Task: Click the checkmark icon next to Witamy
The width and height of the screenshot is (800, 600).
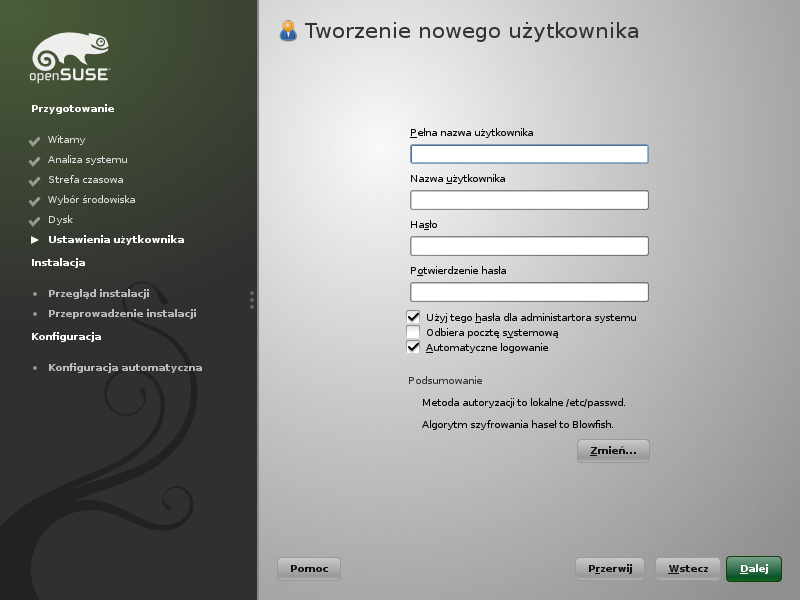Action: point(35,141)
